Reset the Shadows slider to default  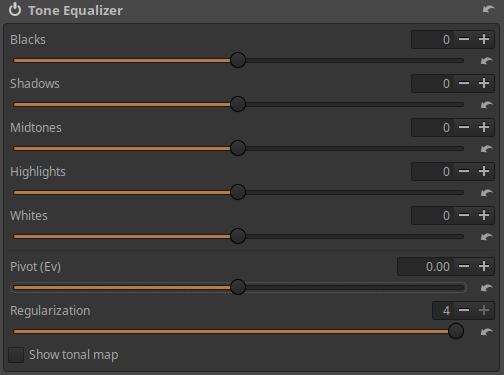tap(487, 105)
